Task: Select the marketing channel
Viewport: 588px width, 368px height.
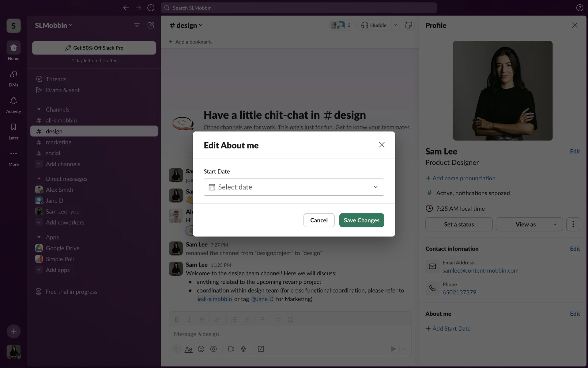Action: 58,142
